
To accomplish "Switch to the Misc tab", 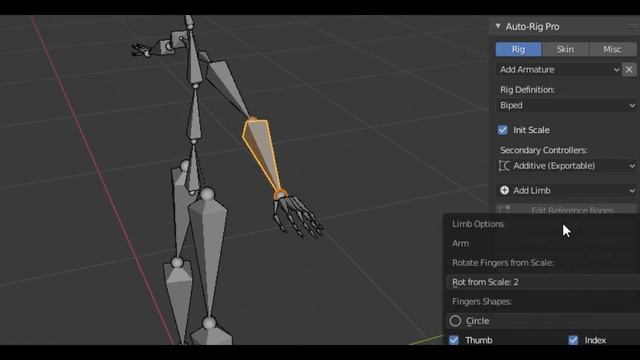I will click(x=612, y=49).
